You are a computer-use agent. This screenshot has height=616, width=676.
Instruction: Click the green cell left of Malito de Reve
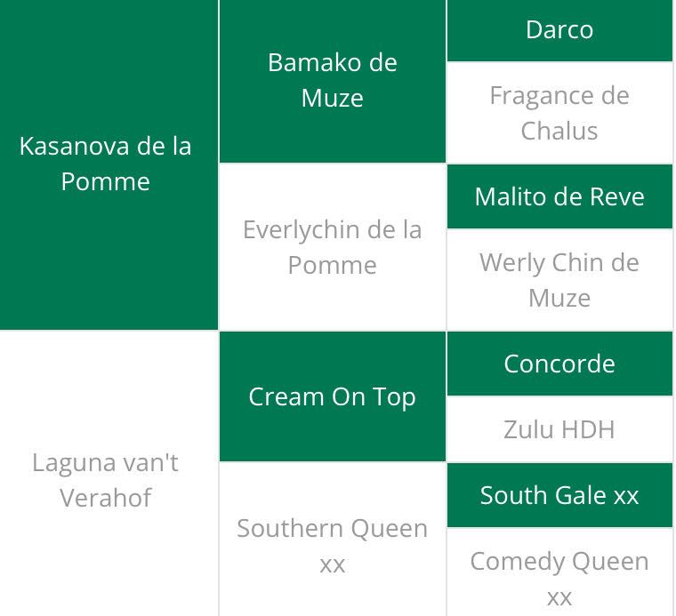[x=106, y=164]
